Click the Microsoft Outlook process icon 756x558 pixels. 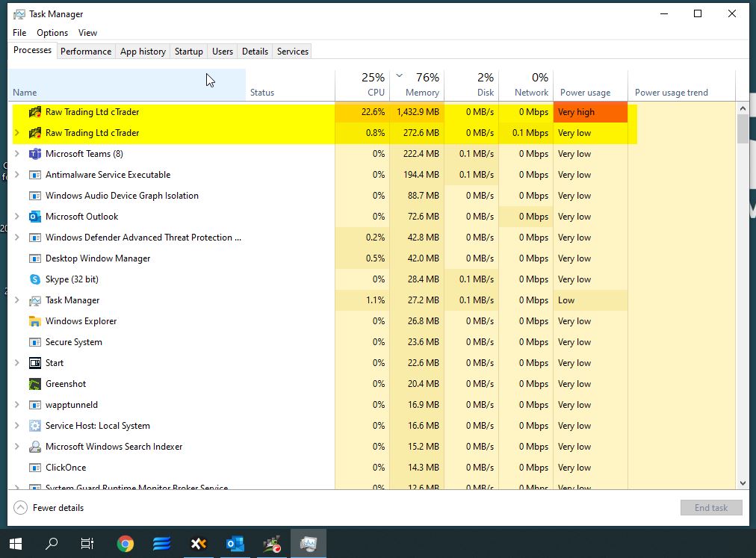coord(34,217)
